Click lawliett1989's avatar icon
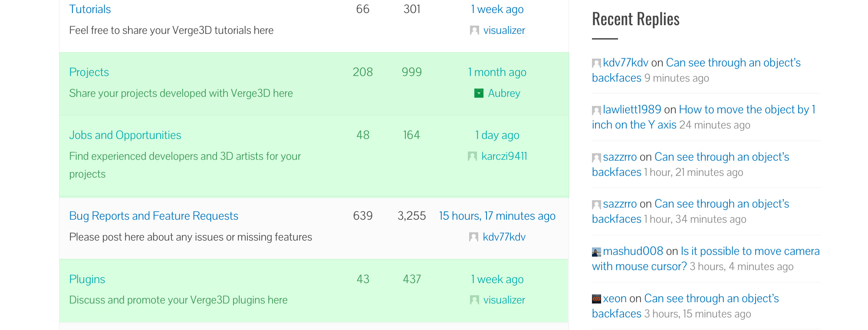The height and width of the screenshot is (330, 868). coord(596,110)
